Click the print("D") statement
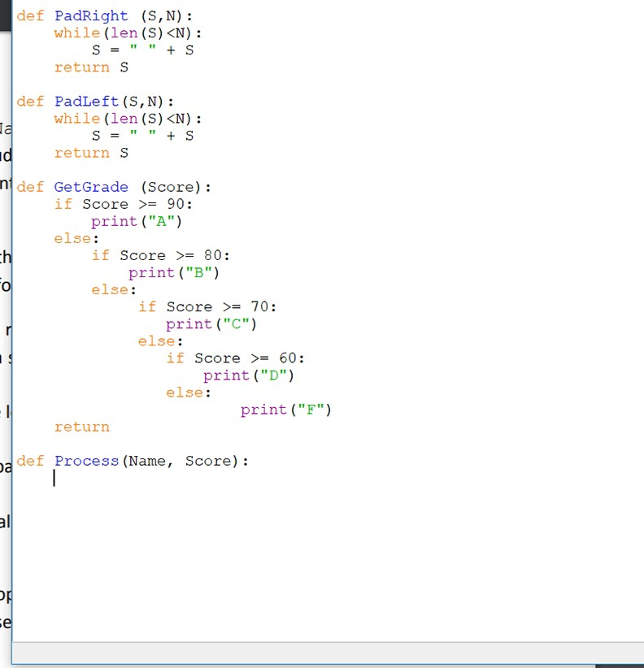The image size is (644, 668). click(x=249, y=375)
